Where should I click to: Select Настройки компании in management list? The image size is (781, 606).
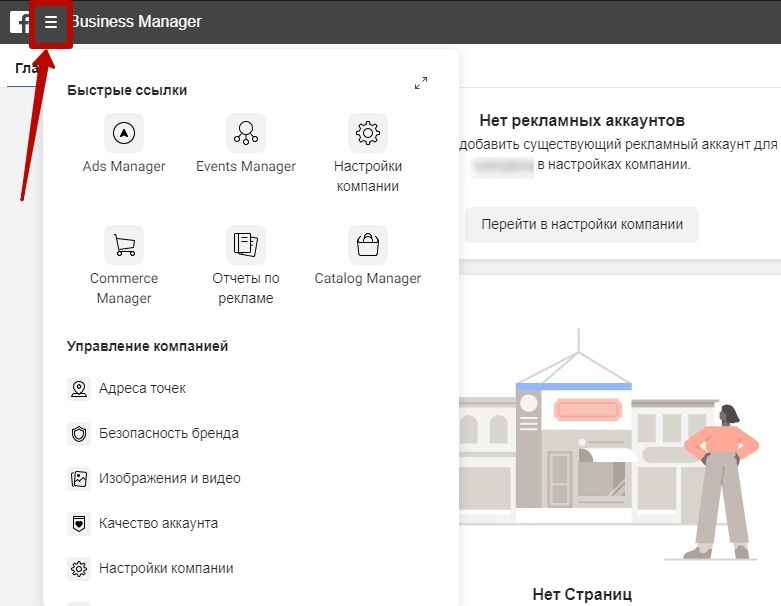166,569
